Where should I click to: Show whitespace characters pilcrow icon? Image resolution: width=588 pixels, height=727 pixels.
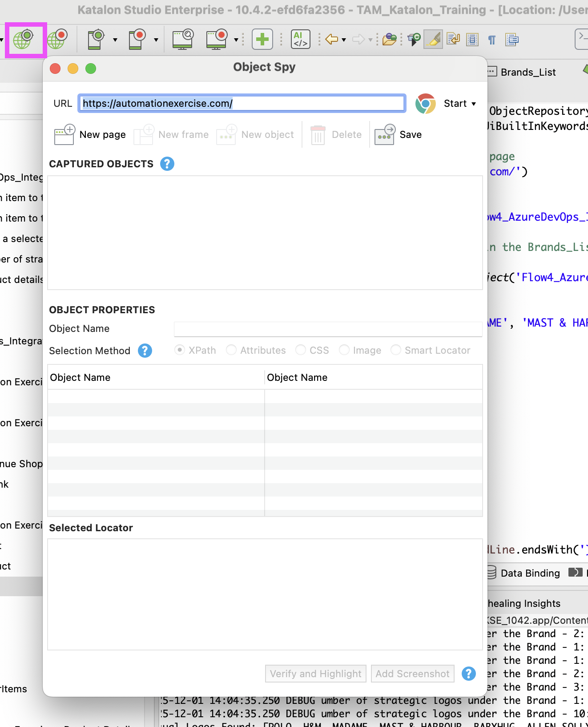[492, 40]
